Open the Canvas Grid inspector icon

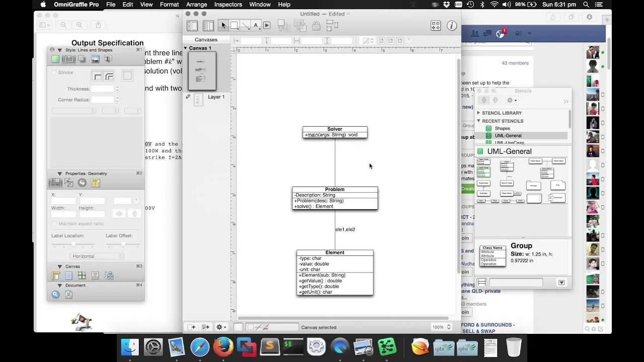[69, 276]
